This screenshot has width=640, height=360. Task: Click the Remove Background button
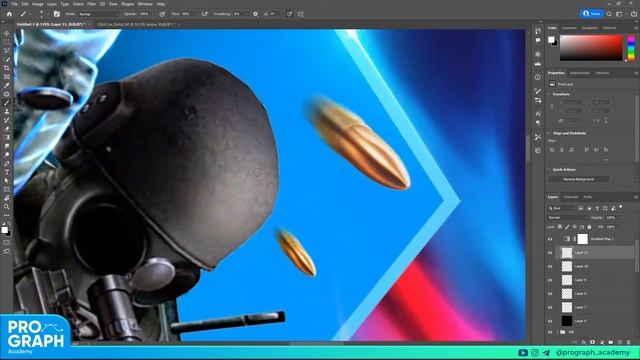click(579, 179)
